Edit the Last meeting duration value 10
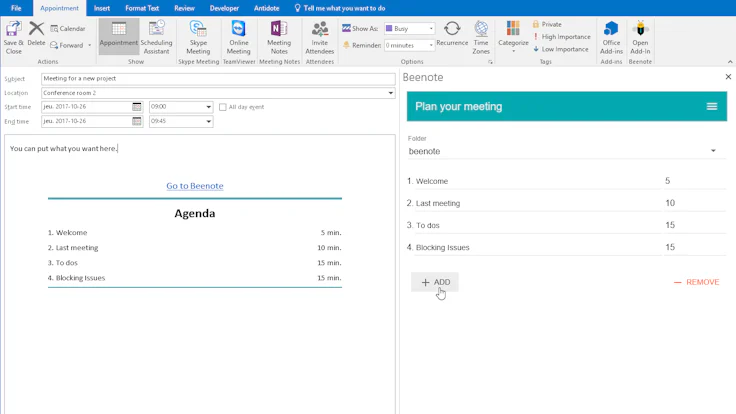This screenshot has height=414, width=736. pyautogui.click(x=695, y=203)
